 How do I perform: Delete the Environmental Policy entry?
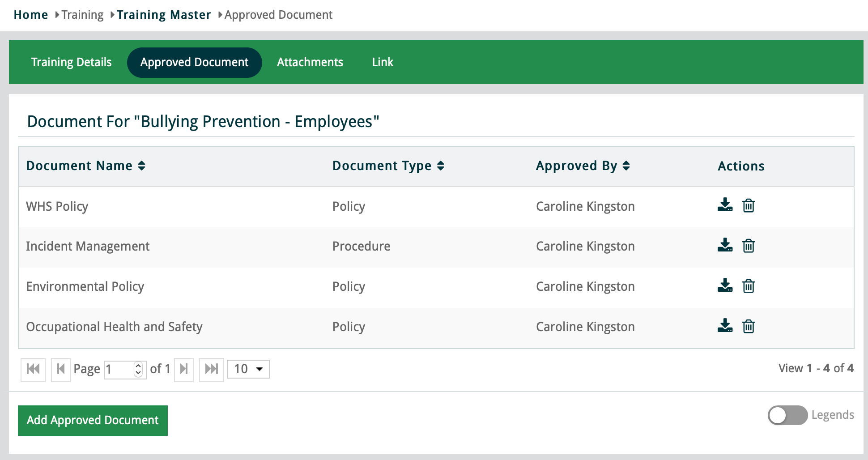click(749, 286)
